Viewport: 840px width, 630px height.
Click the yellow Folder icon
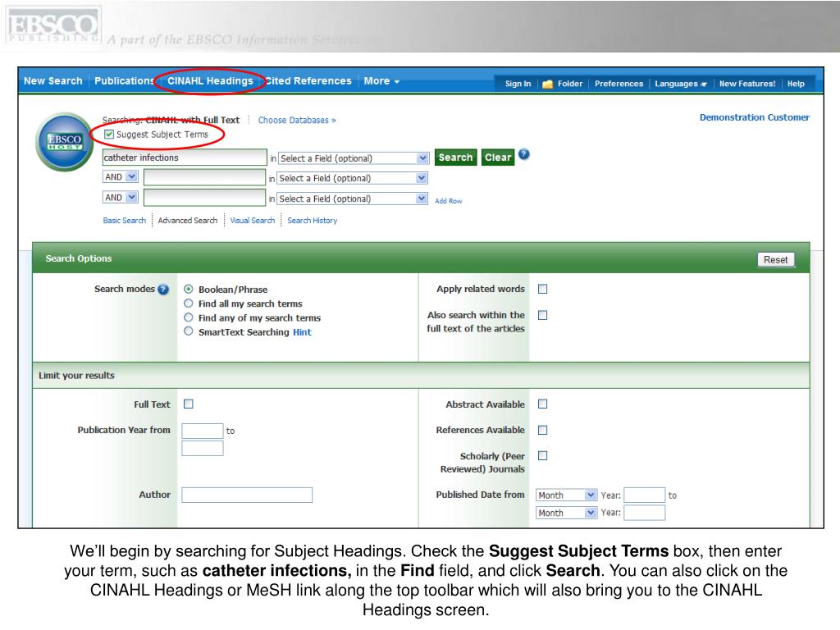pos(547,84)
